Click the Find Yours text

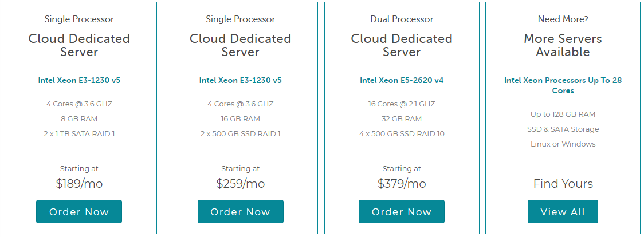563,184
